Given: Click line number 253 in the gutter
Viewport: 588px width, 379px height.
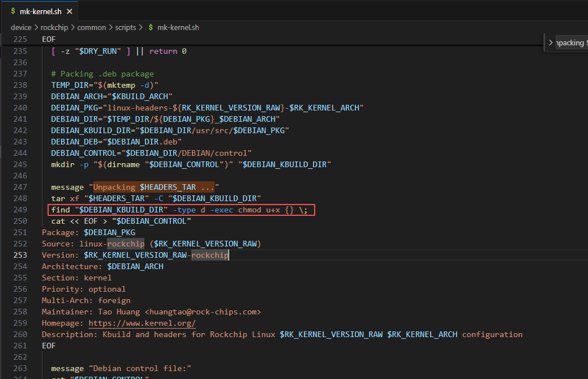Looking at the screenshot, I should coord(20,255).
